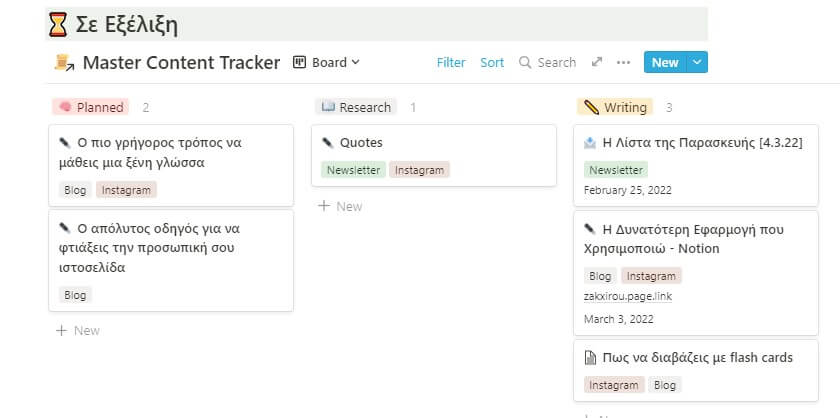Click inbox icon on Η Λίστα της Παρασκευής card

click(590, 143)
